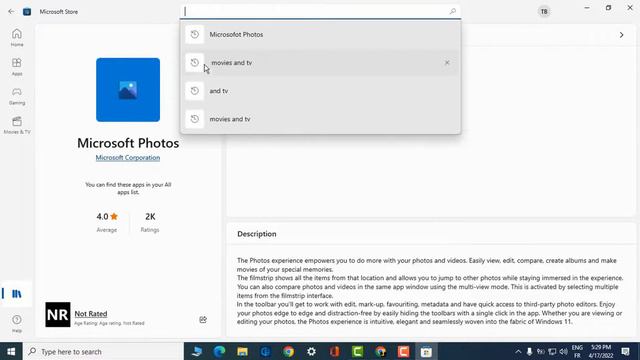
Task: Open the TB user profile button
Action: (x=544, y=11)
